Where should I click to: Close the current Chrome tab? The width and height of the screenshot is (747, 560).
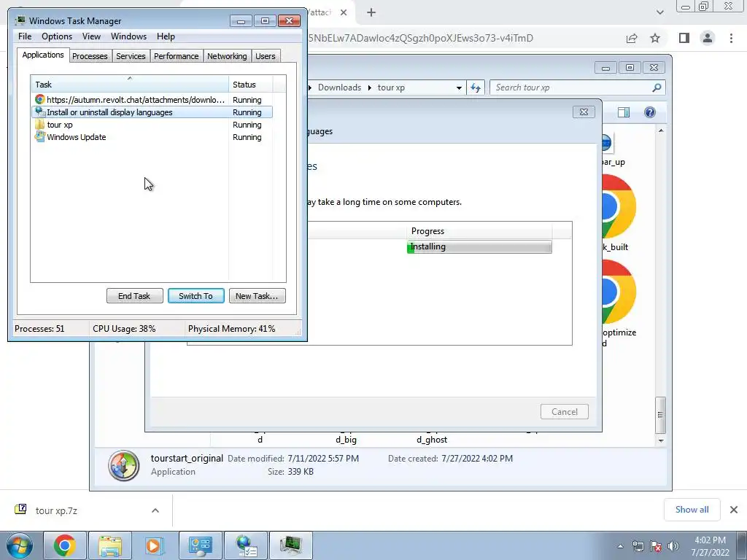343,12
